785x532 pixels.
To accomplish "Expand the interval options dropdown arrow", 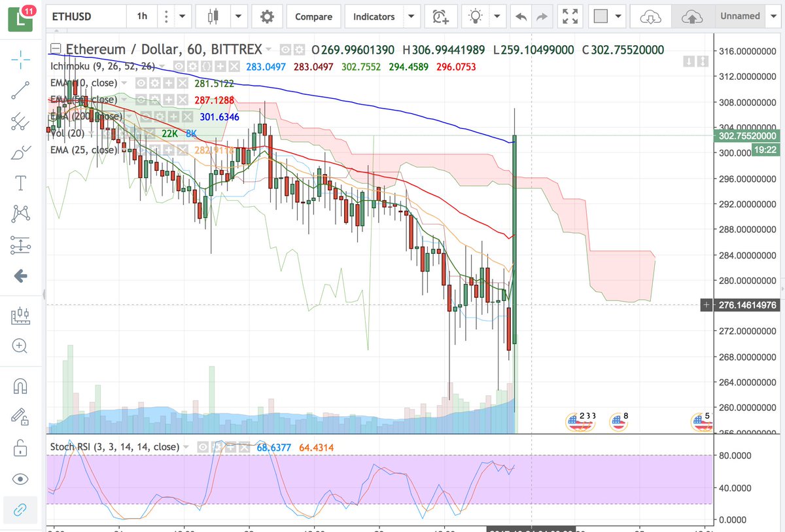I will (x=183, y=16).
